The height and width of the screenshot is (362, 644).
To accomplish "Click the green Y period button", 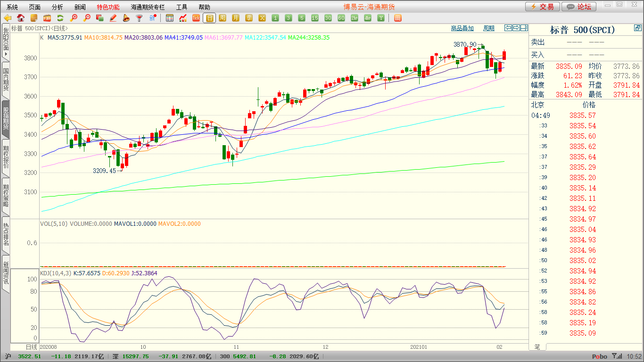I will [x=381, y=18].
